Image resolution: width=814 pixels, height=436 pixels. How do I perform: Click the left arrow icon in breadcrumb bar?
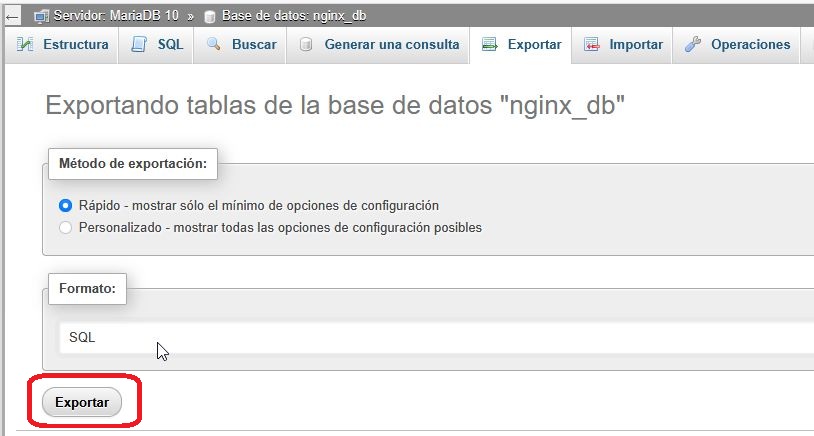coord(13,17)
